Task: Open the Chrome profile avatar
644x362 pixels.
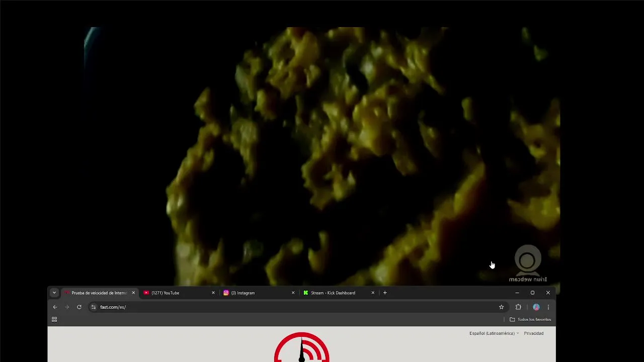Action: tap(536, 307)
